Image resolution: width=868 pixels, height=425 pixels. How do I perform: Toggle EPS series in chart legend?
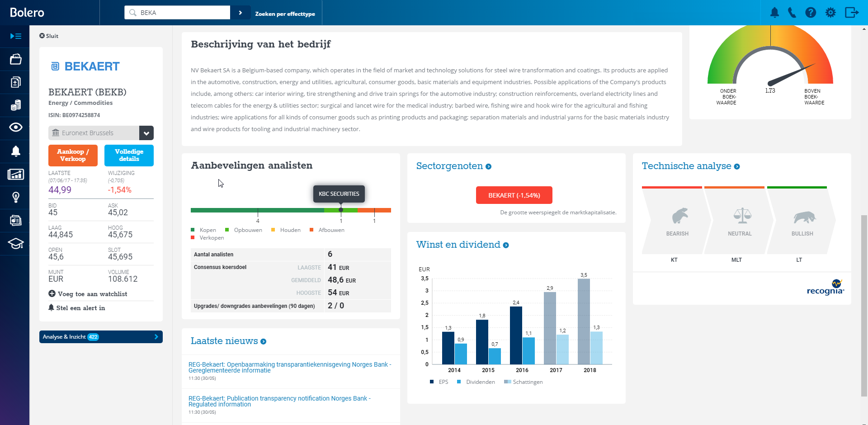click(439, 382)
